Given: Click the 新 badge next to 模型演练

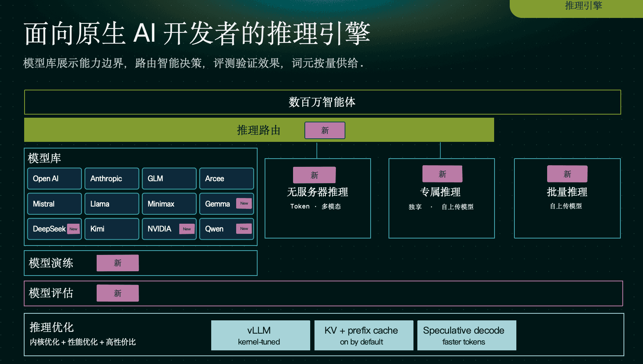Looking at the screenshot, I should point(118,263).
